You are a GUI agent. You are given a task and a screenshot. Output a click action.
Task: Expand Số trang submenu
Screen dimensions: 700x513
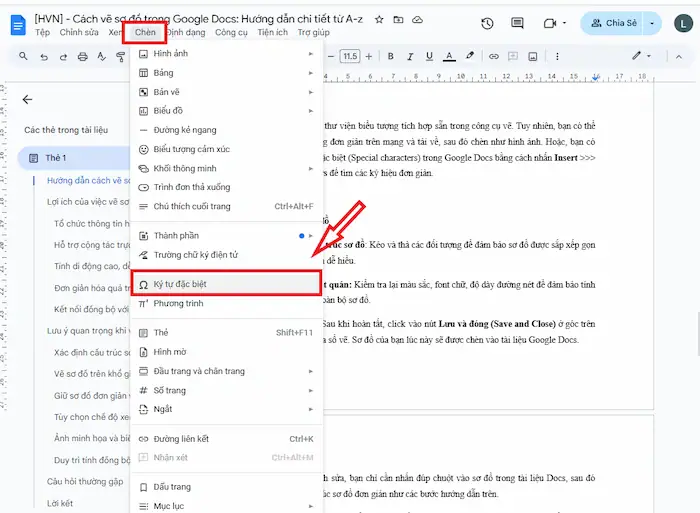pos(226,390)
